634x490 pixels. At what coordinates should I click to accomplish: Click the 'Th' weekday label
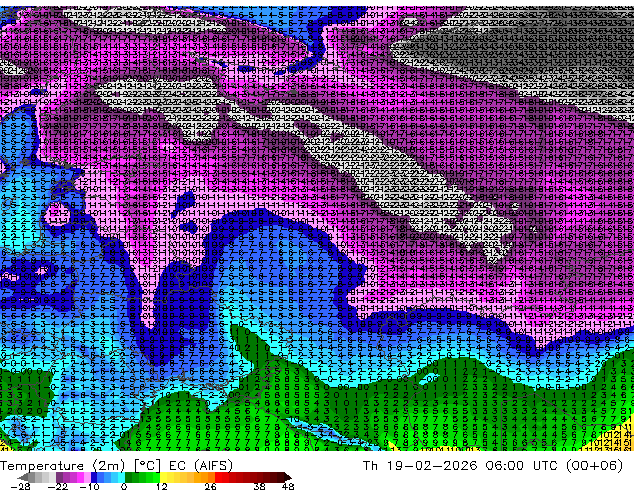pyautogui.click(x=370, y=466)
